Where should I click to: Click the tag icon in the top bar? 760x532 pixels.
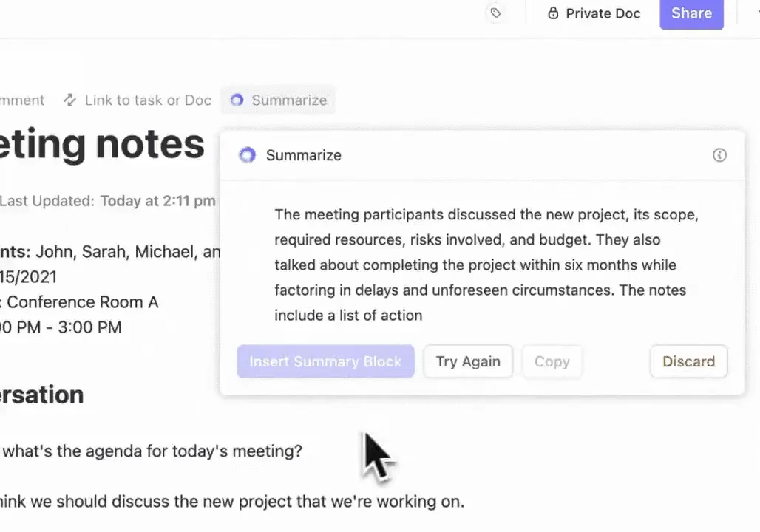point(495,13)
